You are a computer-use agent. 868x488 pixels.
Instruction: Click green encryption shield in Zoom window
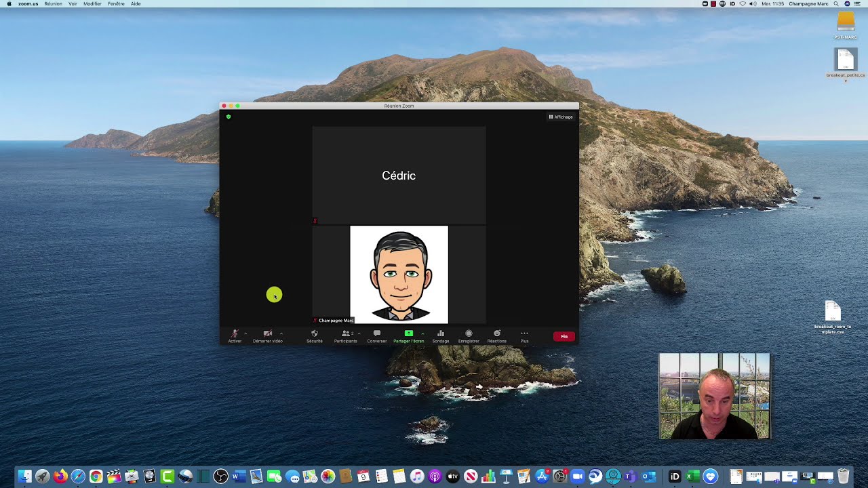point(229,117)
